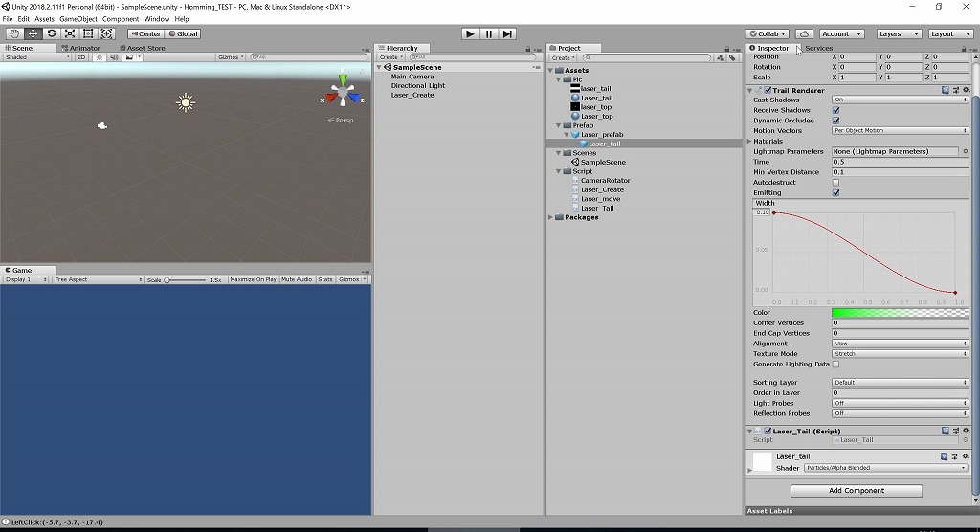Click the Time value field
Screen dimensions: 980x532
(900, 162)
